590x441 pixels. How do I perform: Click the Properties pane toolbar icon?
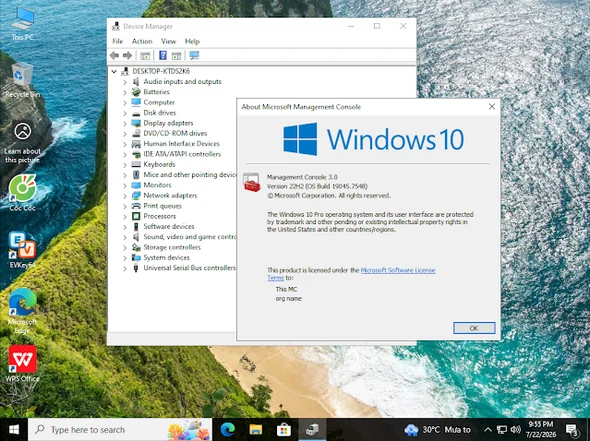click(176, 56)
